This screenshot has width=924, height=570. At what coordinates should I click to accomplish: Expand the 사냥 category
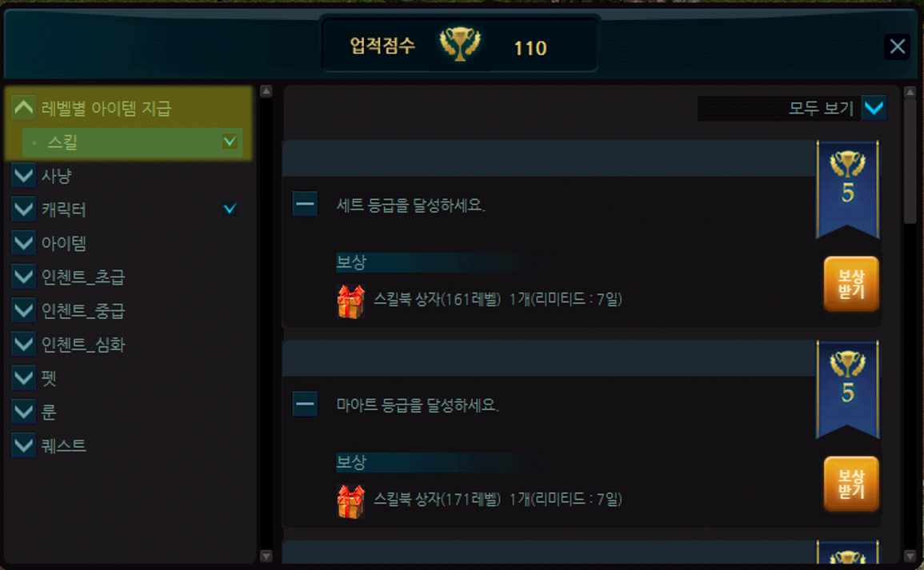coord(23,175)
